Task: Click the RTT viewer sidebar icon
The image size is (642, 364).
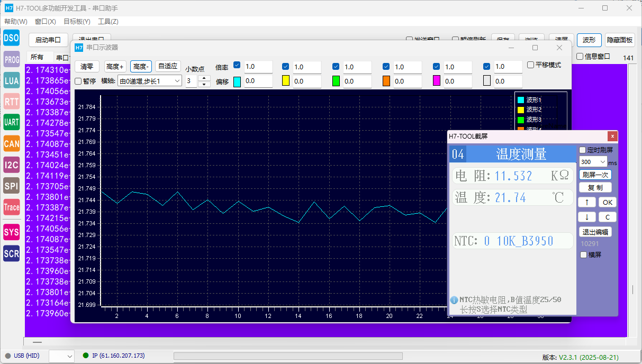Action: 11,102
